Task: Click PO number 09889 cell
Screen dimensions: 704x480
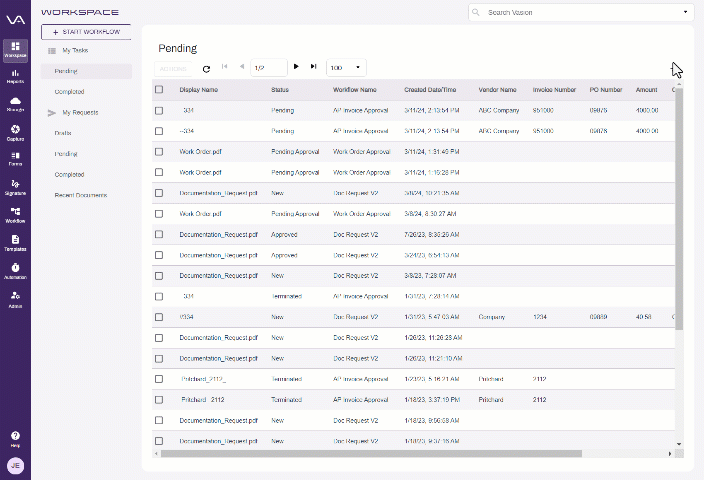Action: click(x=598, y=317)
